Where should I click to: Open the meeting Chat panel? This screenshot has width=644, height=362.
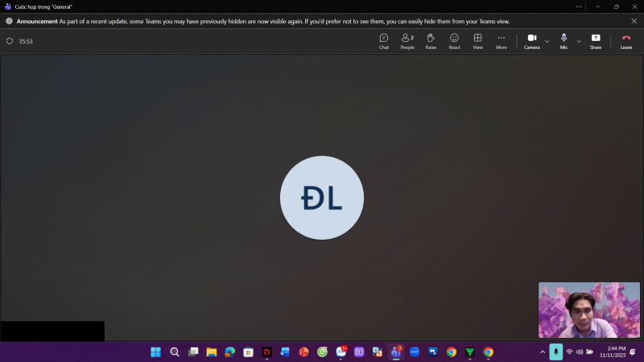point(384,41)
